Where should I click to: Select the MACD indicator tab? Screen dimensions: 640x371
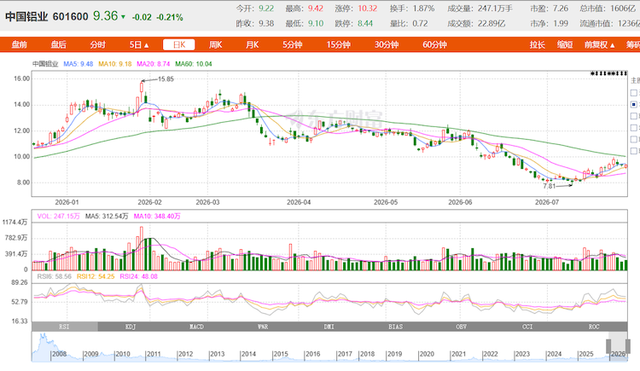click(197, 327)
